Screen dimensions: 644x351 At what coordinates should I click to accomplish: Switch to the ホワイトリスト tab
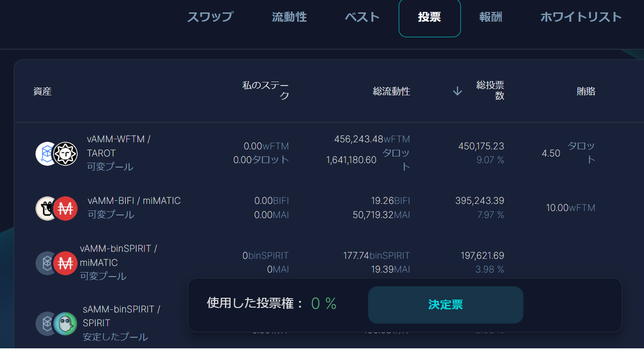click(581, 17)
